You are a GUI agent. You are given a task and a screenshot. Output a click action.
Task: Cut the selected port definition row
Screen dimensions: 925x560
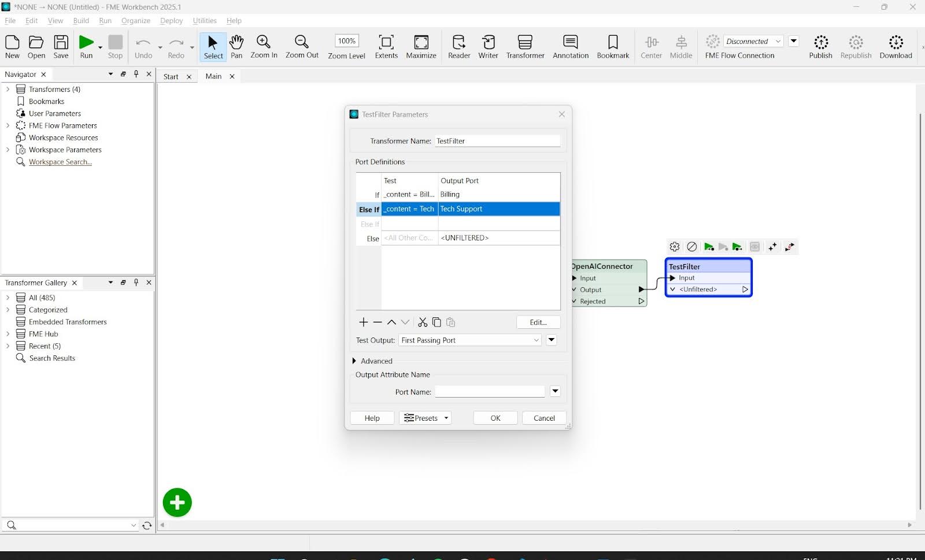[423, 322]
